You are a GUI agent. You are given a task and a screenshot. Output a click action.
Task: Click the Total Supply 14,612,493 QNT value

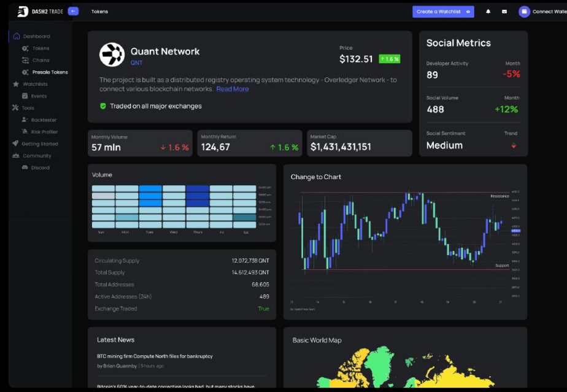(x=250, y=272)
